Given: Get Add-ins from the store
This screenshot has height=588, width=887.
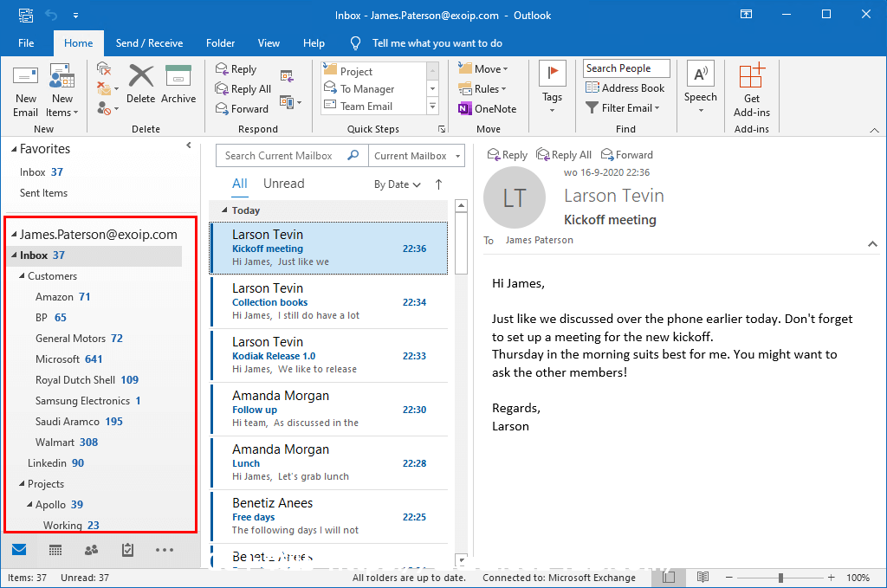Looking at the screenshot, I should 752,90.
